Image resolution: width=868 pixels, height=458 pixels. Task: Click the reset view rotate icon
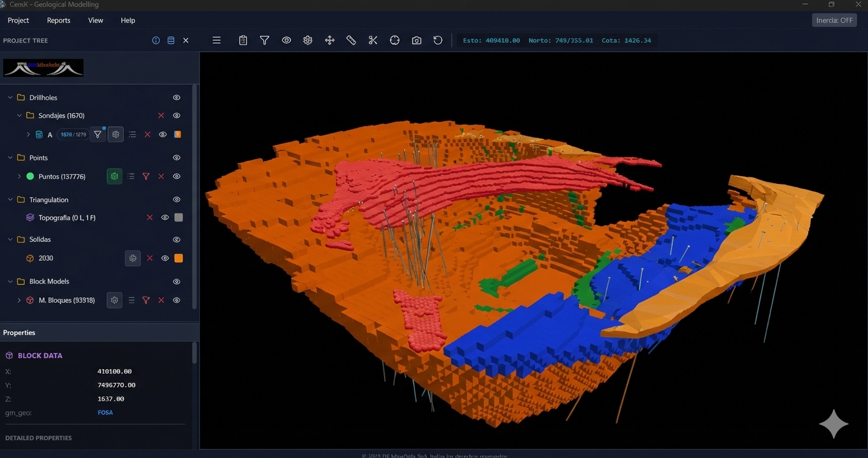pyautogui.click(x=438, y=40)
